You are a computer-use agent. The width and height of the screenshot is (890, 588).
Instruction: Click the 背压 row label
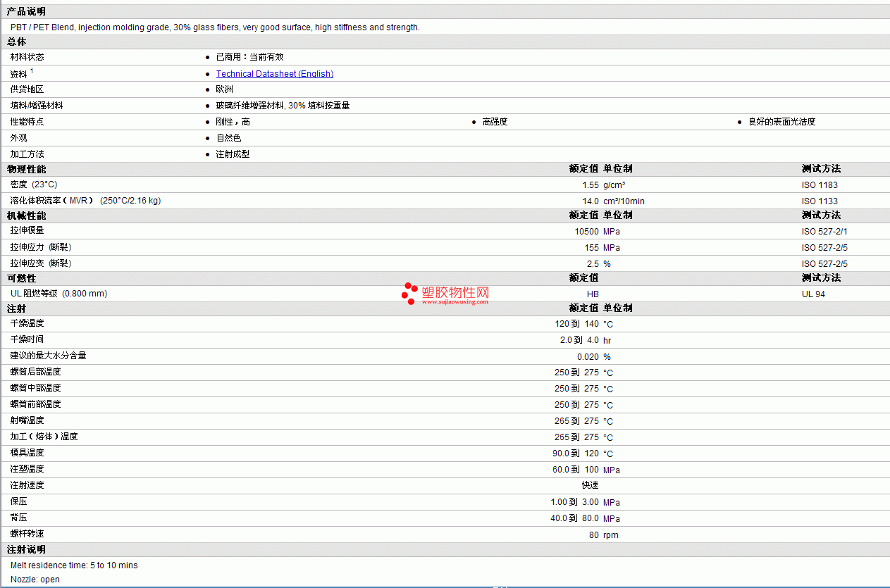pyautogui.click(x=18, y=518)
